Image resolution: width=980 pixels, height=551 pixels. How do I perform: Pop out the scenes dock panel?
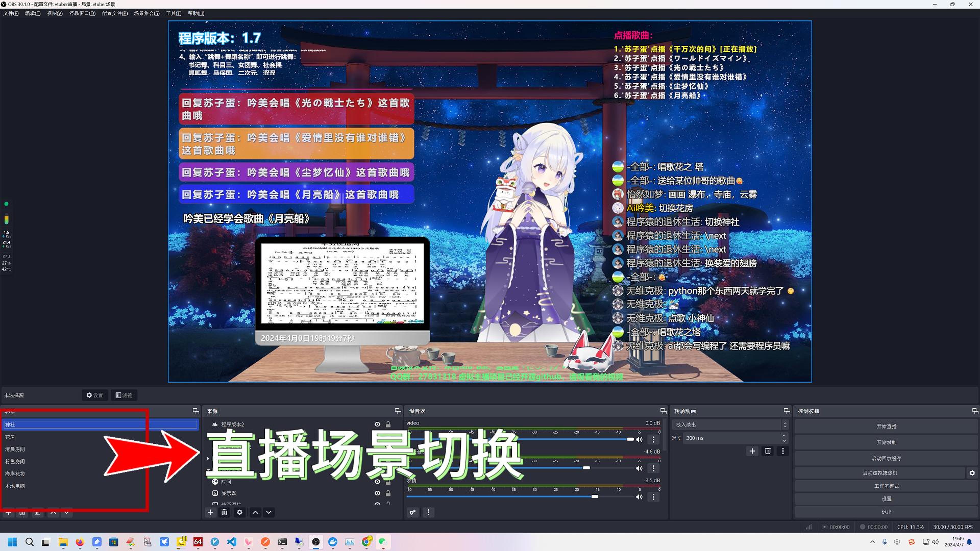coord(196,411)
